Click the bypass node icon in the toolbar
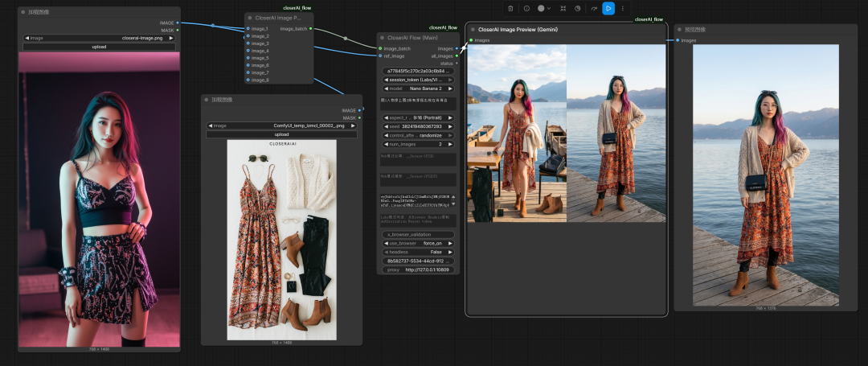Screen dimensions: 868x366 click(578, 8)
